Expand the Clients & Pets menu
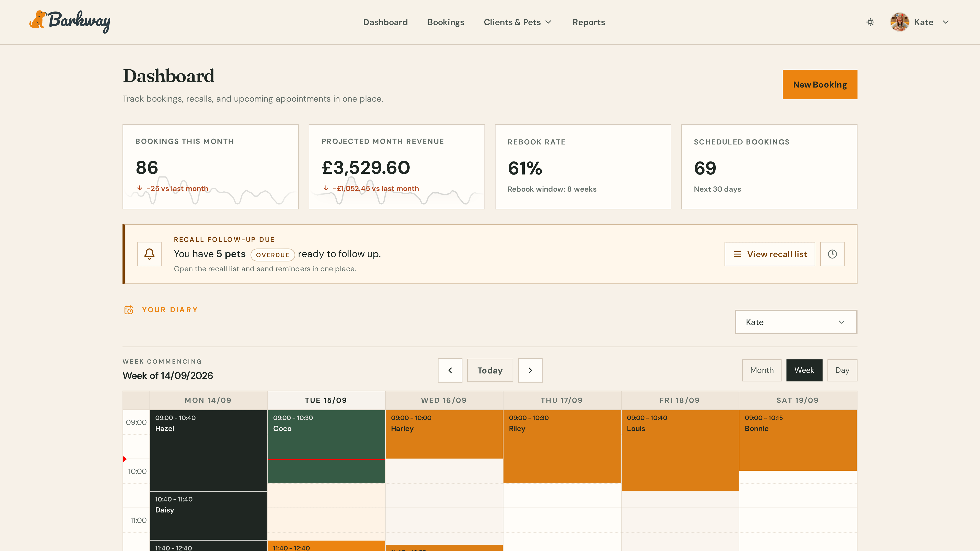 [517, 22]
